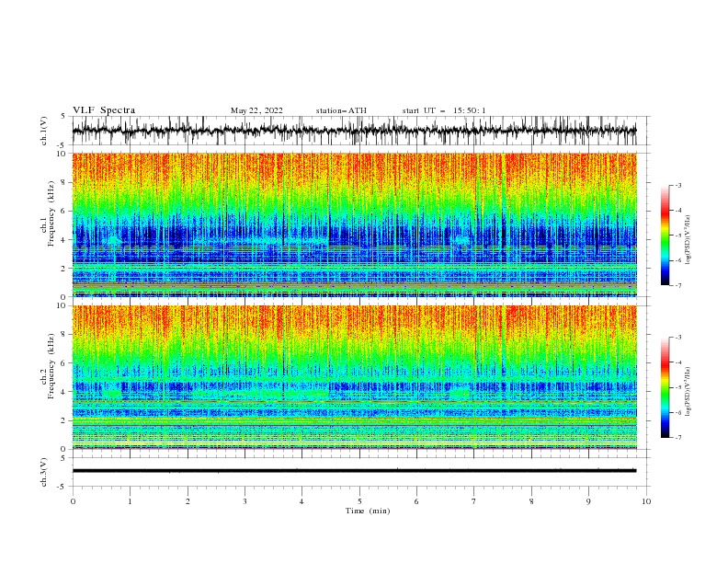The width and height of the screenshot is (728, 563).
Task: Click the "-7" tick on ch.1 colorbar
Action: click(678, 285)
